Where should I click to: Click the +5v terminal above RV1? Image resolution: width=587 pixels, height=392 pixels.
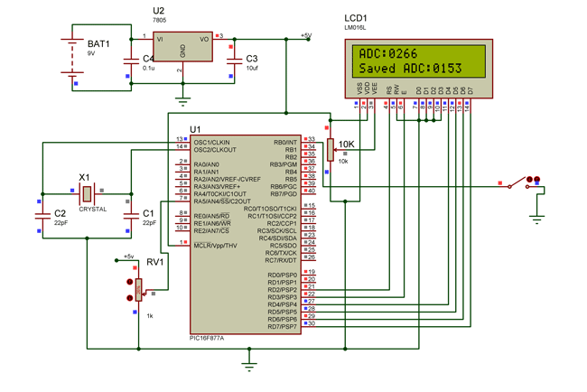coord(116,260)
